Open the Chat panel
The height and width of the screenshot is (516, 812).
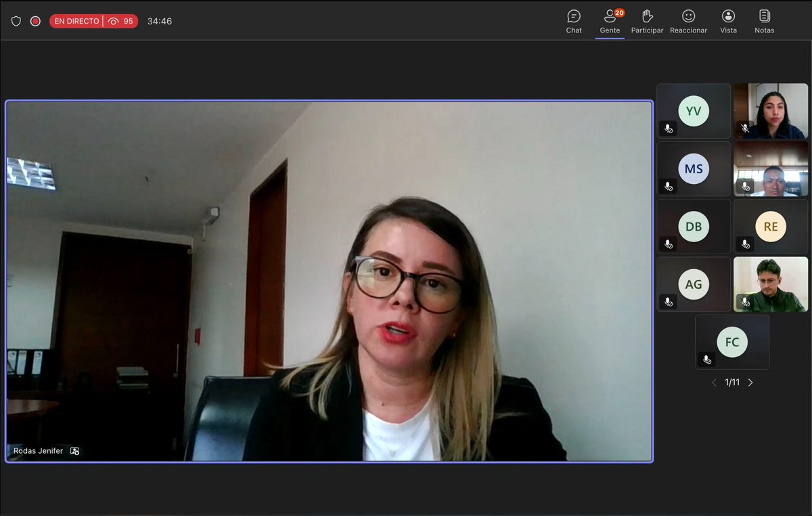pos(574,22)
